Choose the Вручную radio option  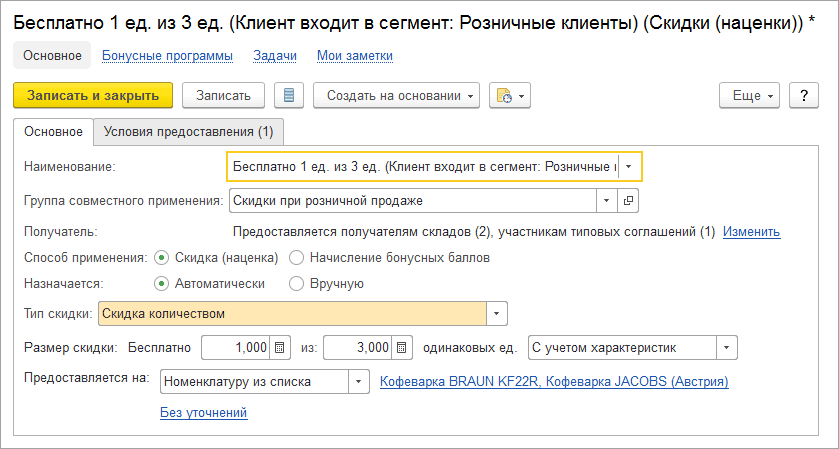coord(296,284)
